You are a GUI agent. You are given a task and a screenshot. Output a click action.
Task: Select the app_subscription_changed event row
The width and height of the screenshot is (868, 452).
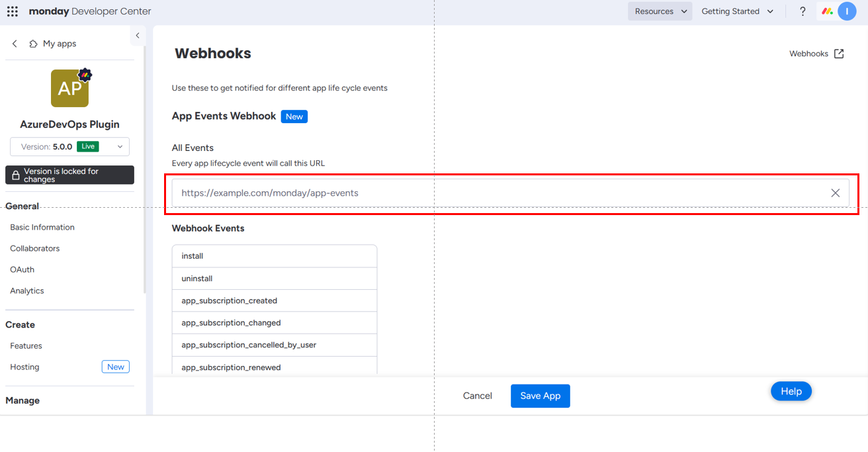(275, 323)
